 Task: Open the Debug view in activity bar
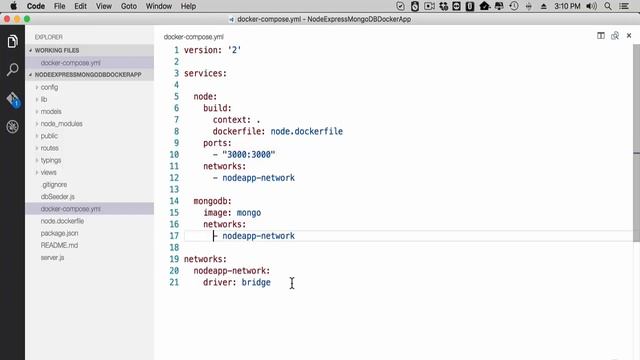click(x=12, y=127)
